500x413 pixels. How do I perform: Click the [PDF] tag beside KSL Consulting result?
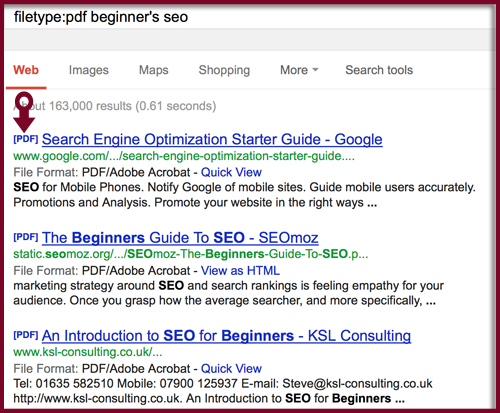pyautogui.click(x=26, y=335)
